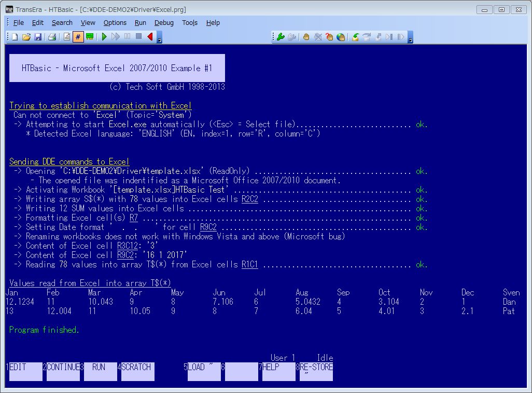
Task: Click the grayed pause icon
Action: pyautogui.click(x=127, y=36)
